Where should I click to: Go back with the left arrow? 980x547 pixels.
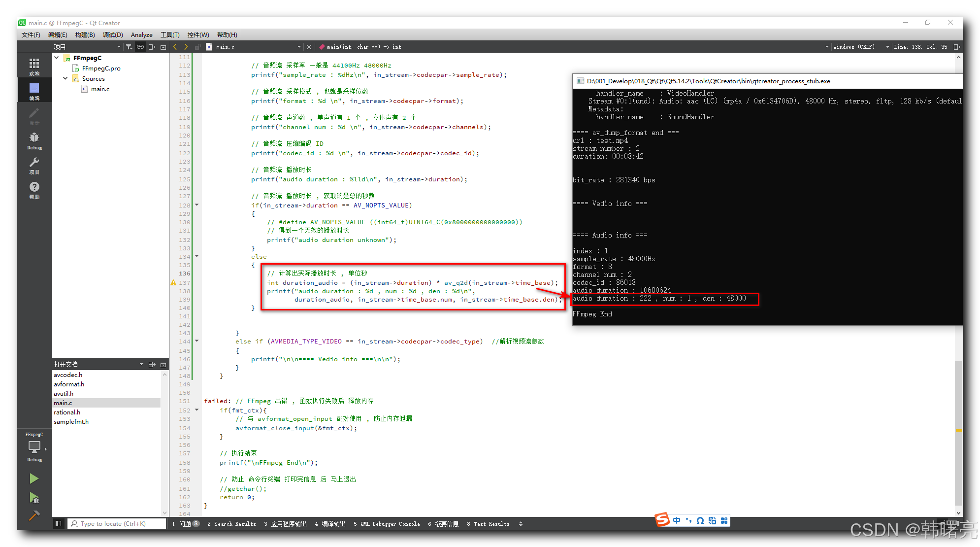click(175, 47)
